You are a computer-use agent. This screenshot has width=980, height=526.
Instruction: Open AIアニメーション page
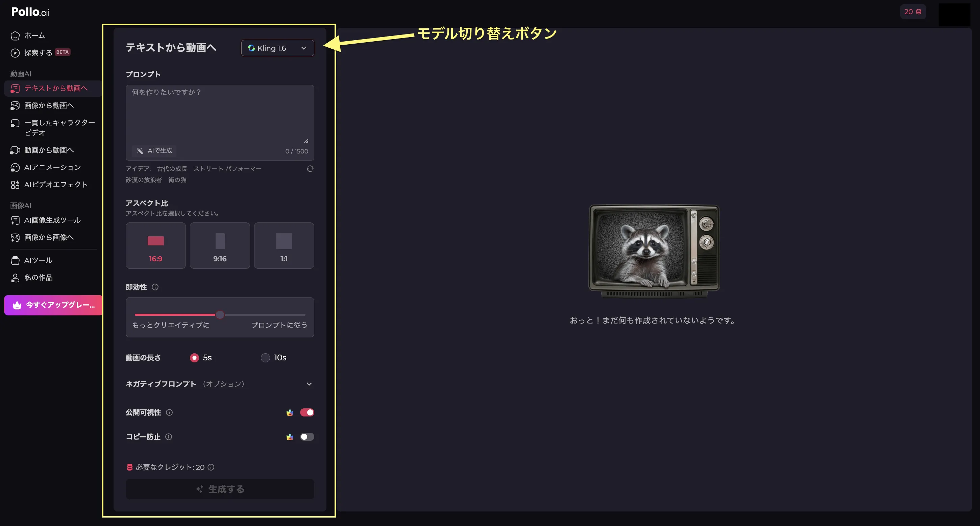pyautogui.click(x=52, y=167)
